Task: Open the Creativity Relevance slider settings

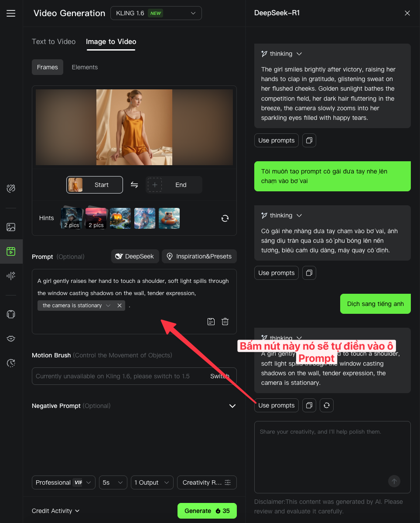Action: click(207, 482)
